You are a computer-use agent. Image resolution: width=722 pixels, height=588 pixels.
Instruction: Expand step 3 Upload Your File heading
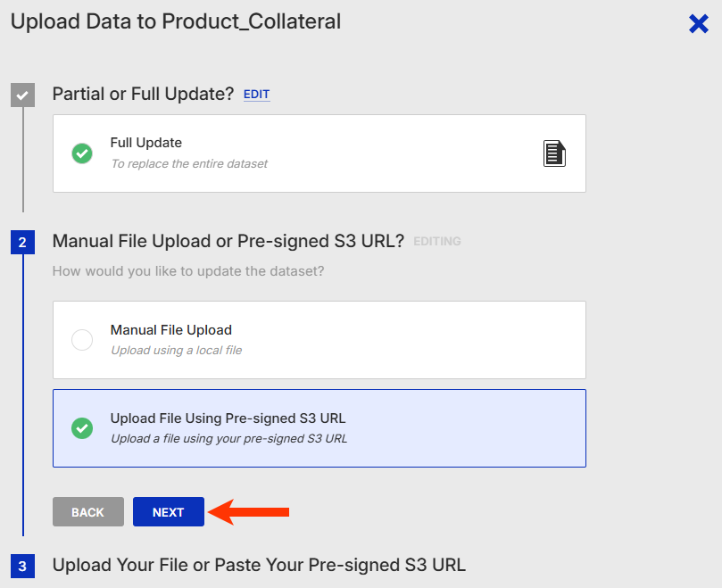point(259,565)
